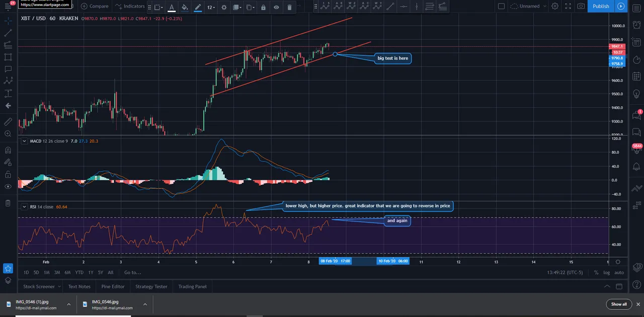Select the WXY double combo wave tool
Viewport: 644px width, 317px height.
tap(377, 7)
